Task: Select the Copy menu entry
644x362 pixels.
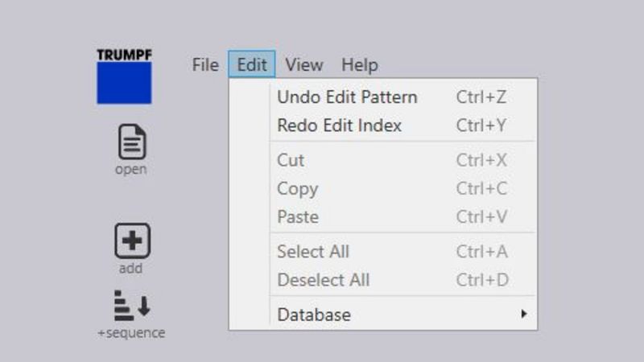Action: (297, 189)
